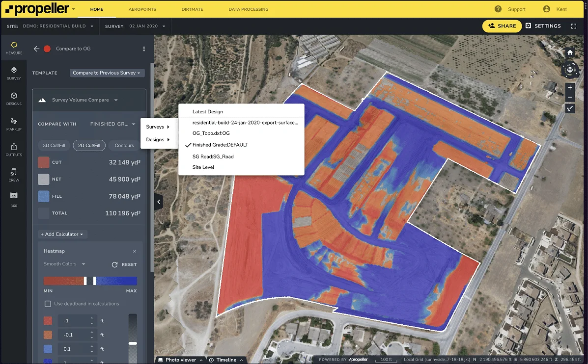Enter fullscreen mode using expand icon
Screen dimensions: 588x364
tap(574, 26)
